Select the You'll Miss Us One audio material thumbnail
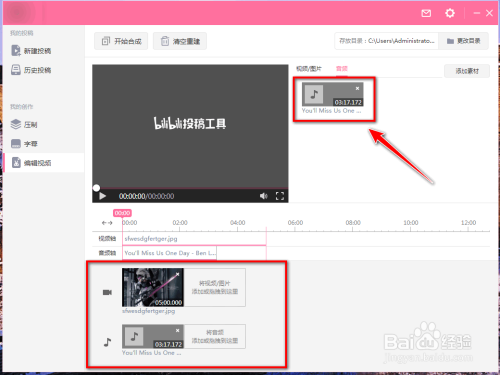Image resolution: width=500 pixels, height=375 pixels. [333, 94]
